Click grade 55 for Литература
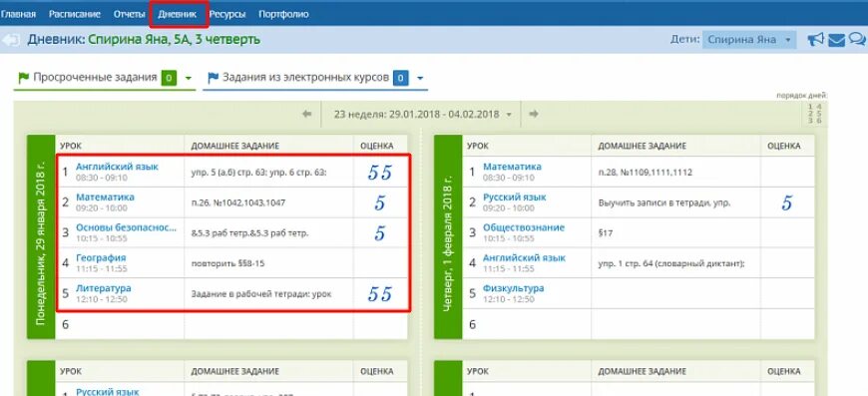The image size is (868, 396). [380, 293]
